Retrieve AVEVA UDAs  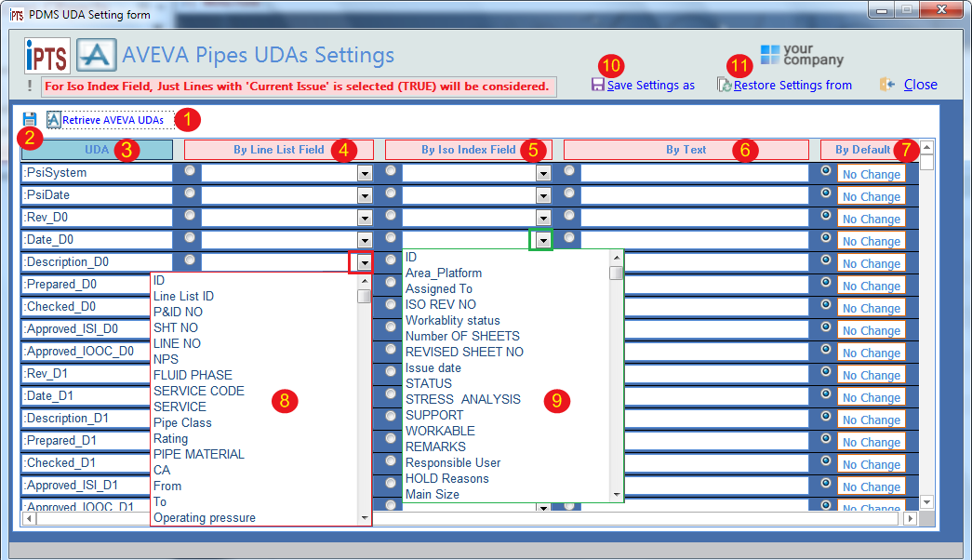113,120
